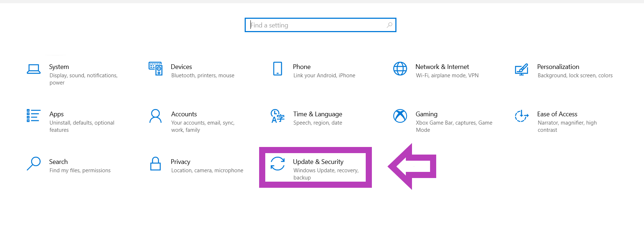The height and width of the screenshot is (234, 644).
Task: Click 'Bluetooth, printers, mouse' description
Action: [203, 75]
